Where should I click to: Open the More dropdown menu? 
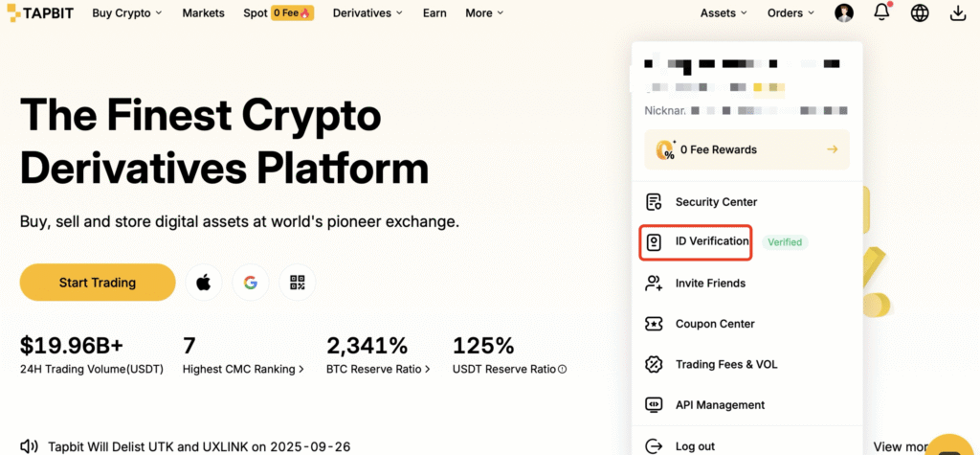(484, 13)
